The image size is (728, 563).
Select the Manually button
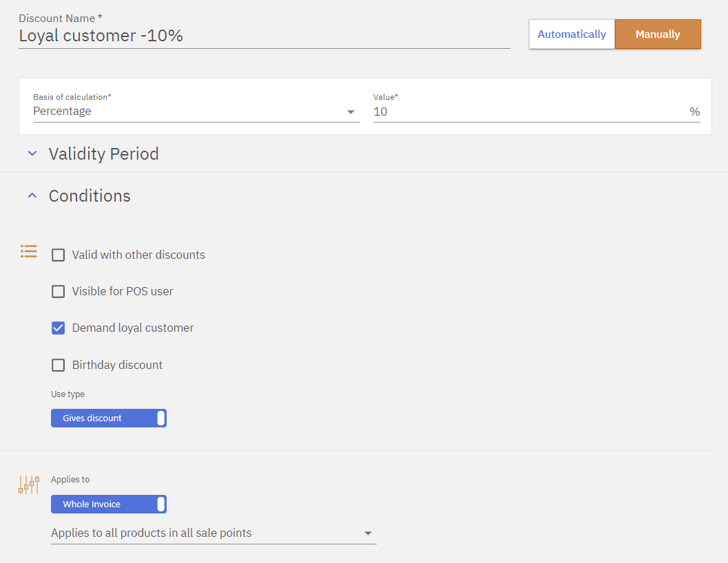pos(658,34)
